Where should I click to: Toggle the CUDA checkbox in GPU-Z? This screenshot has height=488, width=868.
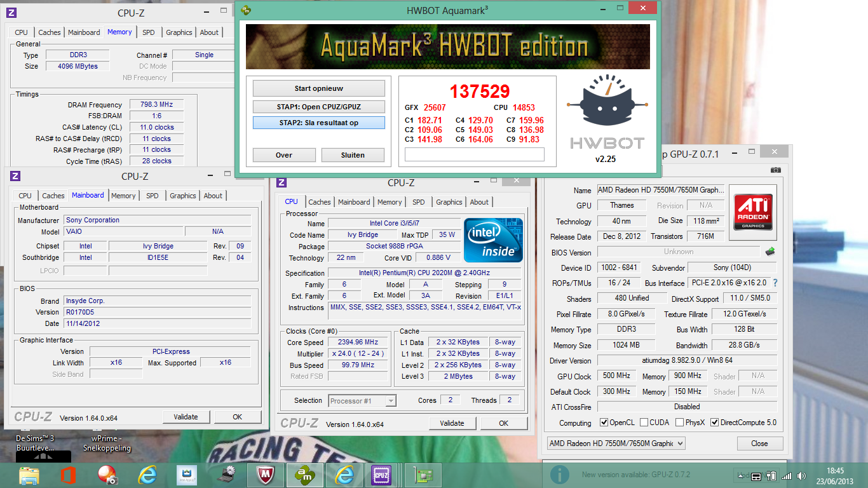click(x=644, y=423)
